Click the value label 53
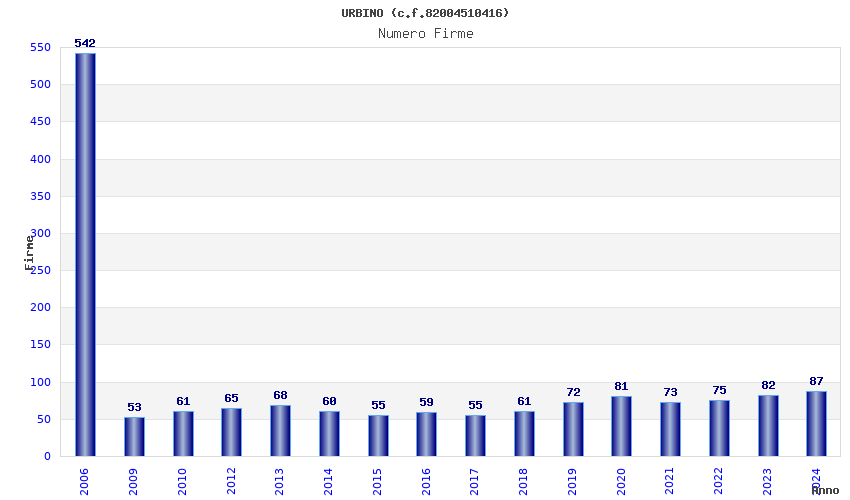This screenshot has width=850, height=500. 134,407
